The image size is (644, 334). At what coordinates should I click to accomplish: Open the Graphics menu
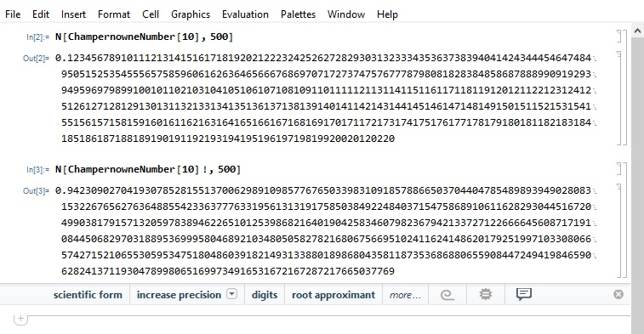coord(191,14)
